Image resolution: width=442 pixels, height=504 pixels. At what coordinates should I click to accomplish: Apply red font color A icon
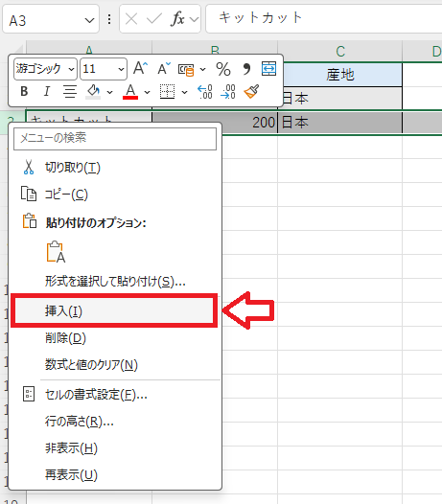point(130,92)
